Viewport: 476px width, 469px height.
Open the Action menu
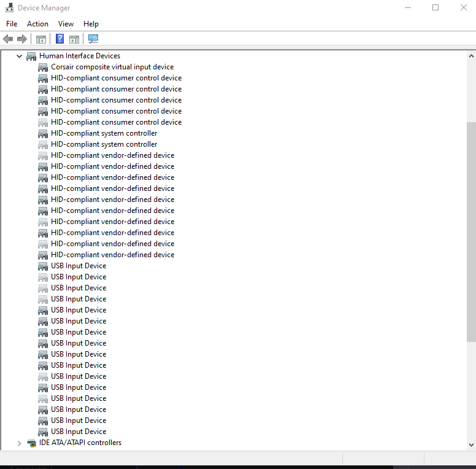37,24
